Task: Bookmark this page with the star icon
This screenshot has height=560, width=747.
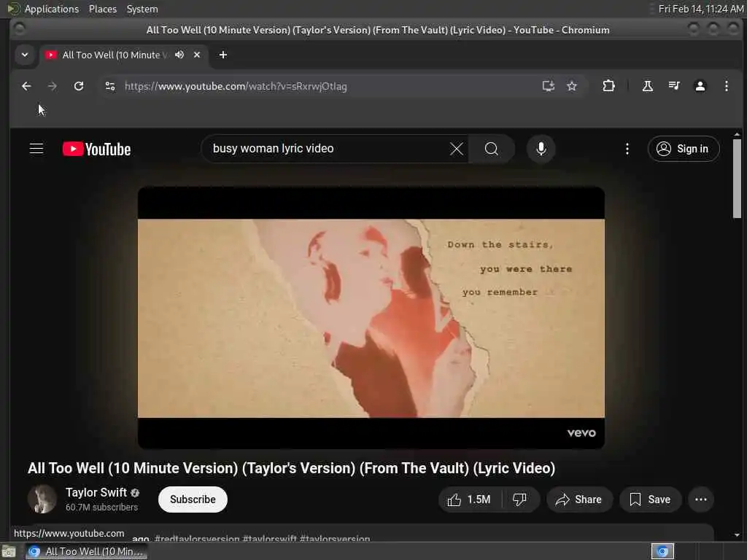Action: point(572,86)
